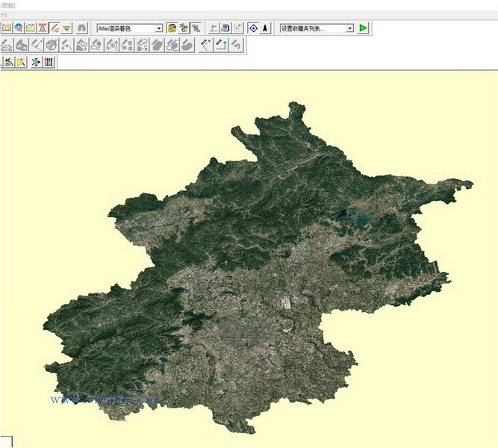Image resolution: width=498 pixels, height=448 pixels.
Task: Run favorites with green play button
Action: point(363,28)
